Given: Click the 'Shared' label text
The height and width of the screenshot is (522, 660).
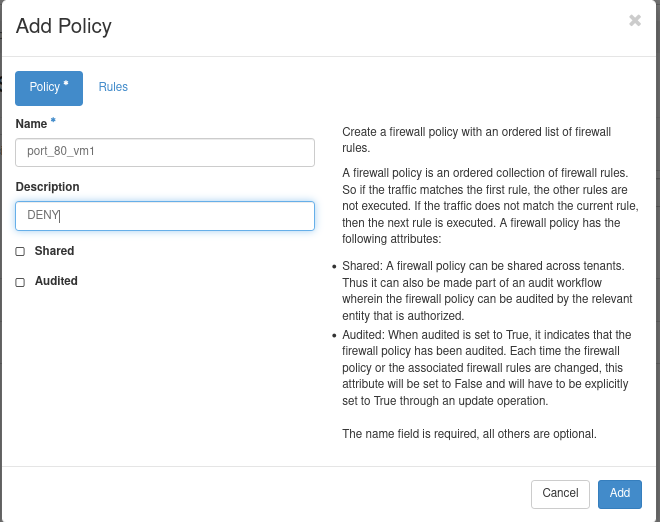Looking at the screenshot, I should (54, 251).
